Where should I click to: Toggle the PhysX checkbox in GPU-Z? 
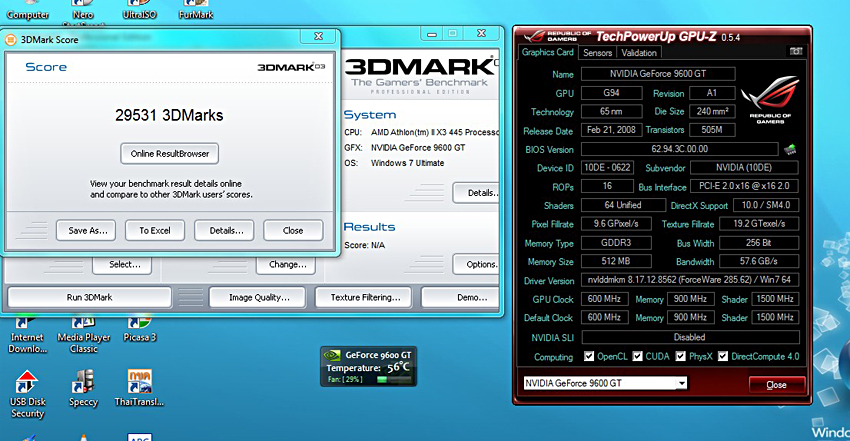[681, 356]
